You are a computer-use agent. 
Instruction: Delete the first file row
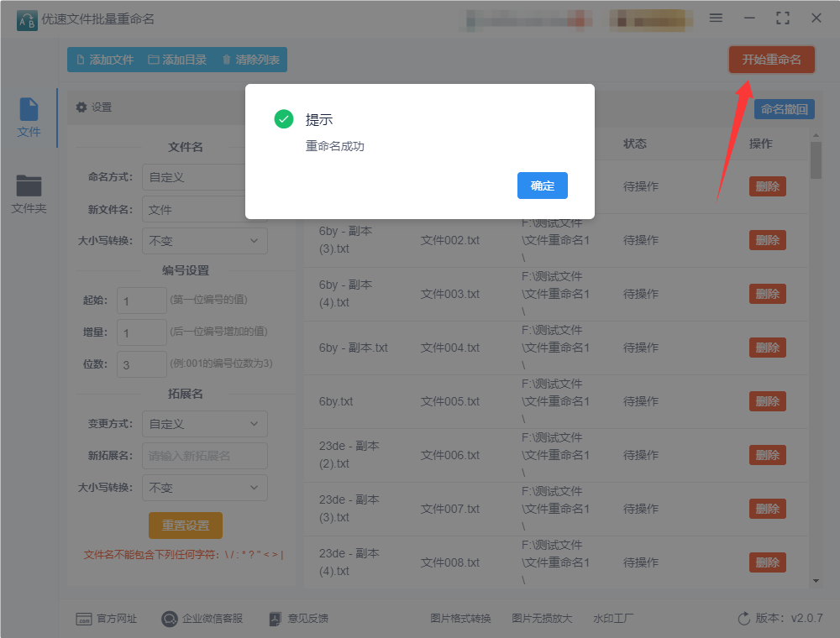(767, 186)
